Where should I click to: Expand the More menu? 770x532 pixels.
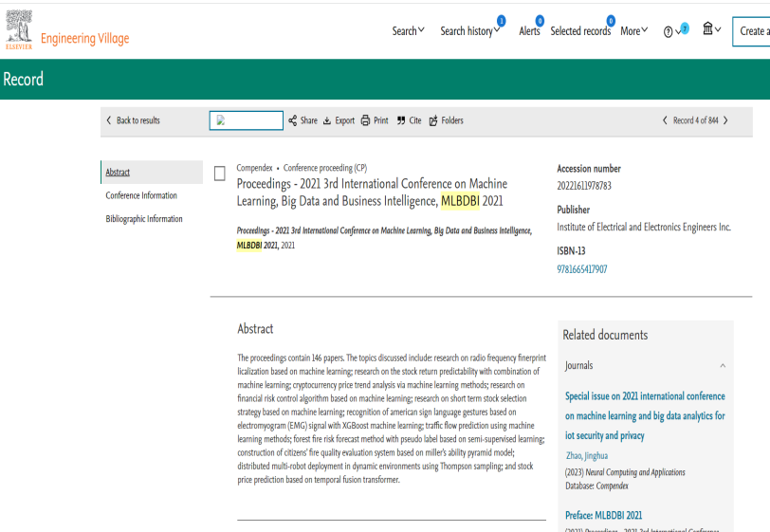coord(634,31)
